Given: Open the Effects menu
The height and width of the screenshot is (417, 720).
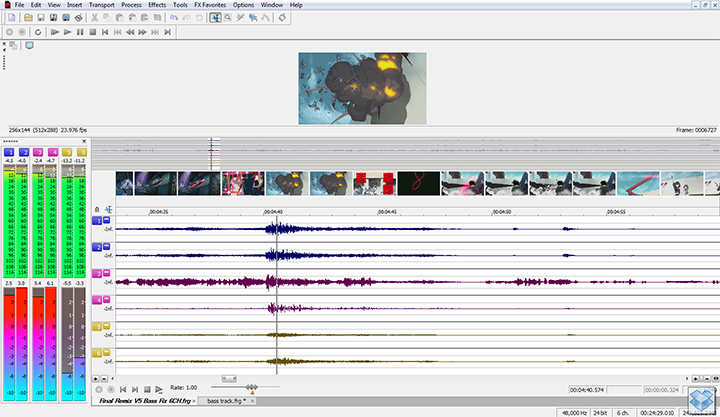Looking at the screenshot, I should coord(157,5).
